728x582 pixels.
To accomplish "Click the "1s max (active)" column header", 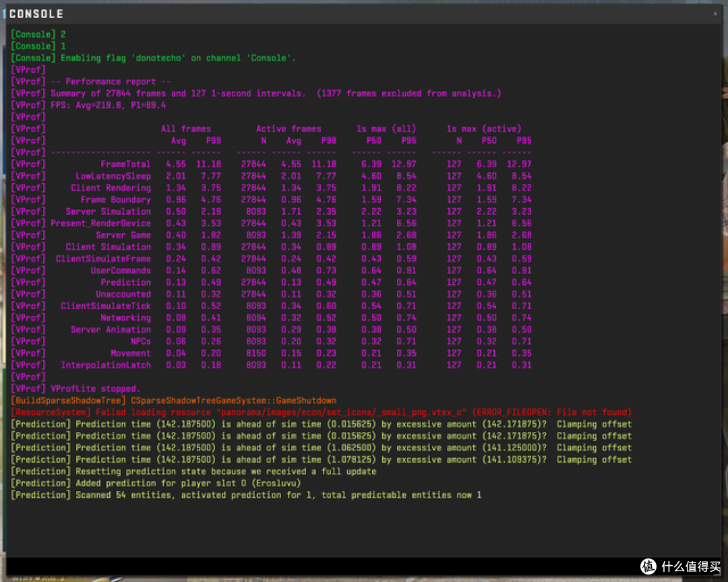I will point(484,129).
